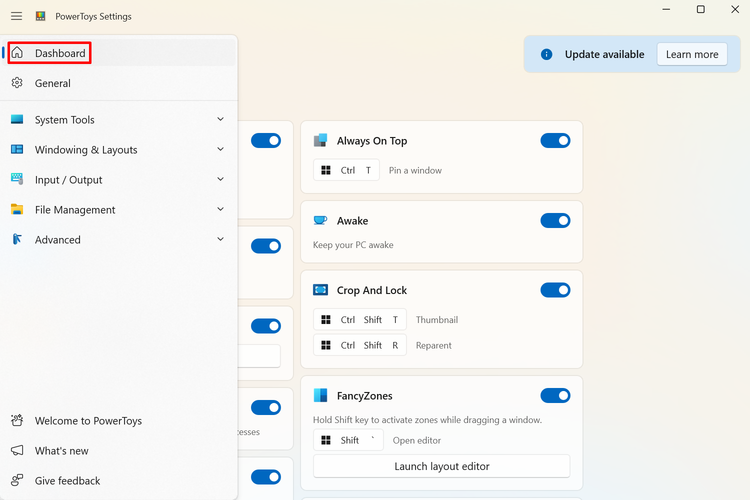Click the File Management folder icon
This screenshot has height=500, width=750.
tap(17, 209)
